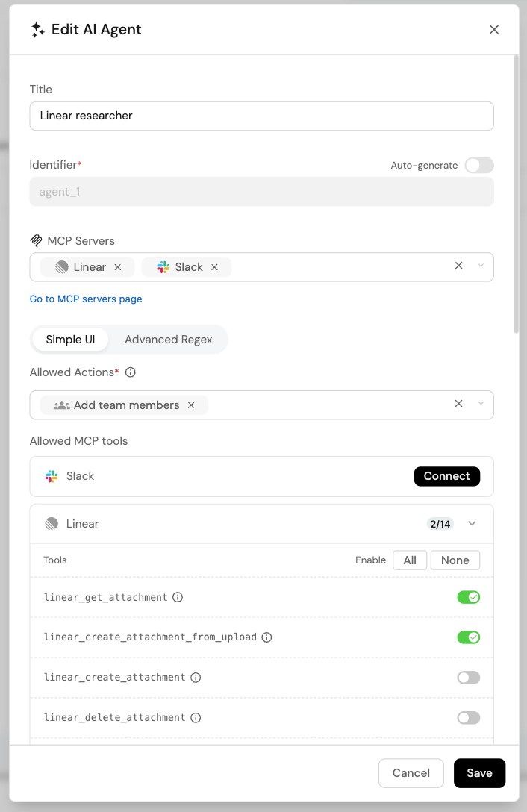Show info for Allowed Actions
This screenshot has width=527, height=812.
pos(131,372)
